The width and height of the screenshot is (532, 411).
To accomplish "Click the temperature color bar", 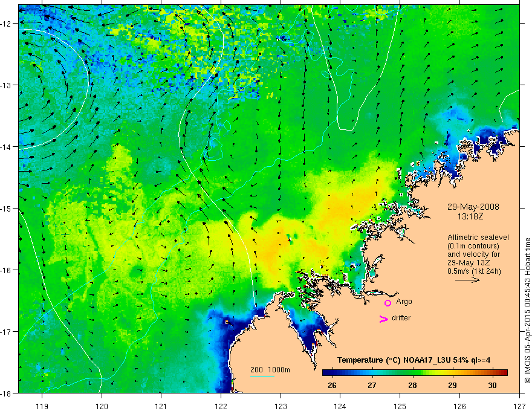I will point(415,373).
